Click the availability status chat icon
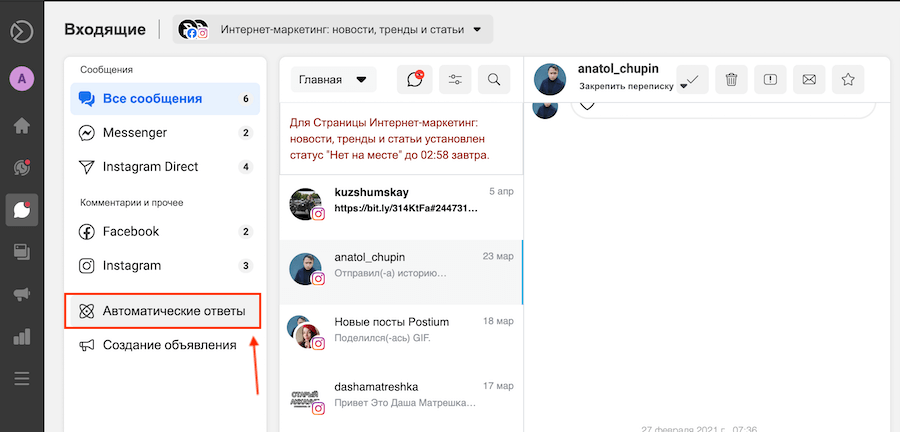Image resolution: width=900 pixels, height=432 pixels. [x=414, y=79]
